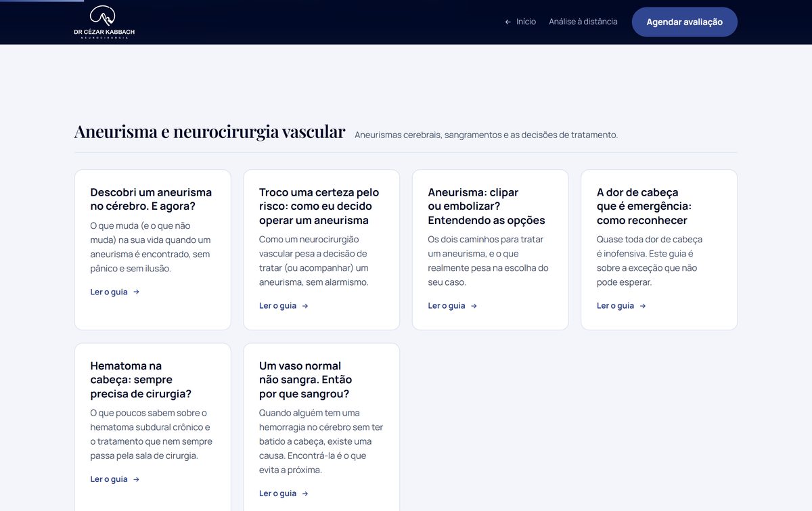Click description 'Como um neurocirurgião vascular pesa a decisão'
The width and height of the screenshot is (812, 511).
(314, 261)
